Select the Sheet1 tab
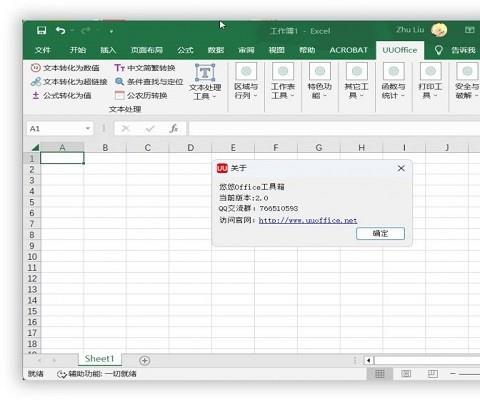 (x=100, y=359)
